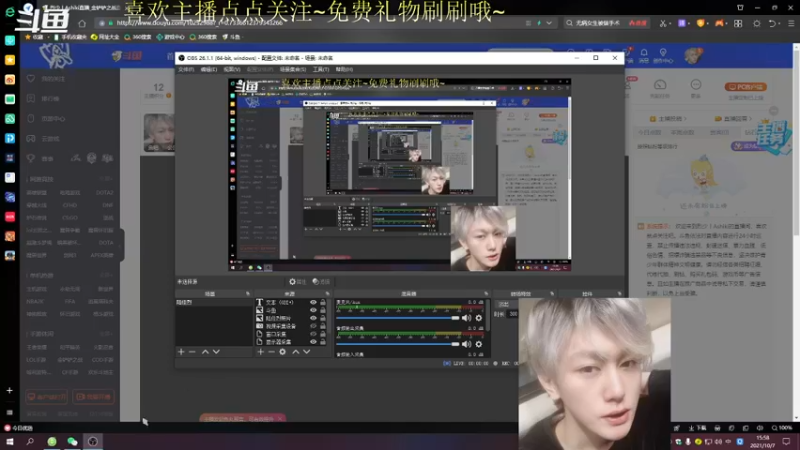This screenshot has height=450, width=800.
Task: Adjust first mixer channel volume slider
Action: coord(397,318)
